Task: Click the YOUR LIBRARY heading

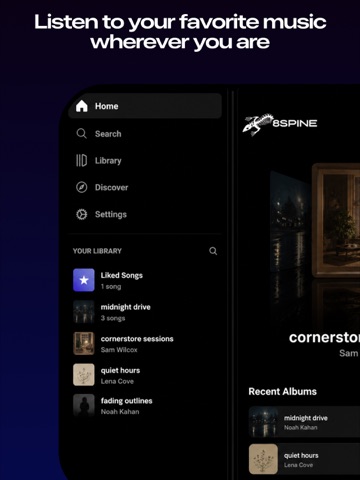Action: [x=97, y=251]
